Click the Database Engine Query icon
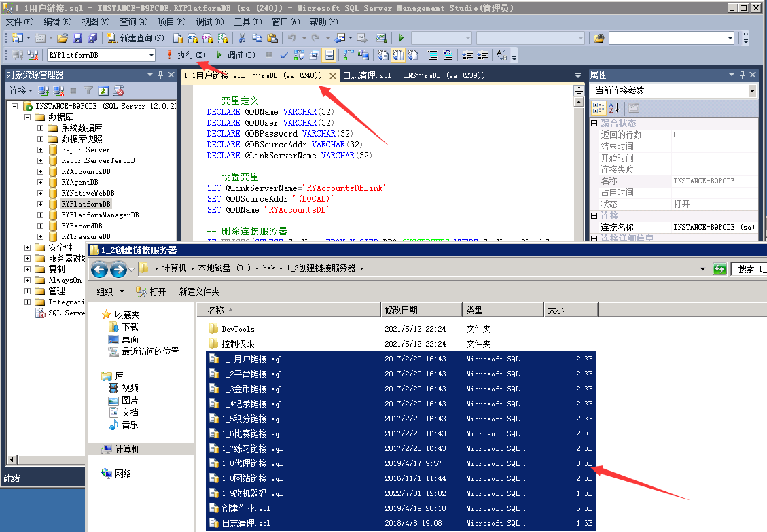Image resolution: width=767 pixels, height=532 pixels. pos(178,38)
